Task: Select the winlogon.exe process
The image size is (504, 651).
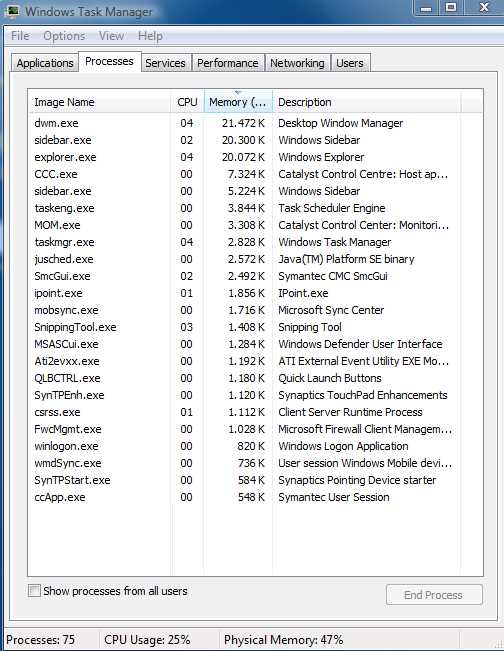Action: (245, 446)
